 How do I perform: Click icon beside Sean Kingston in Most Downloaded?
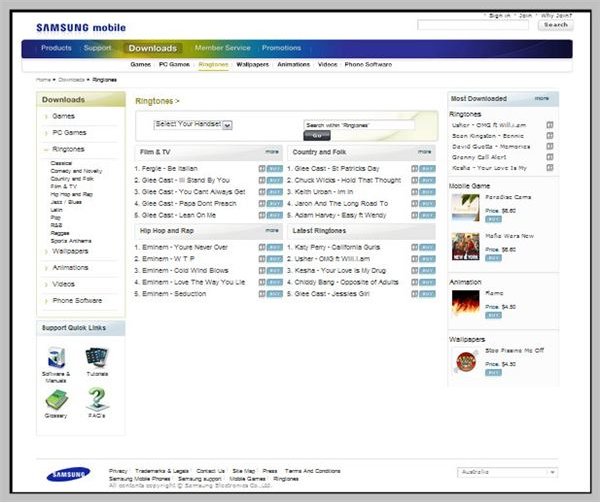pos(550,136)
